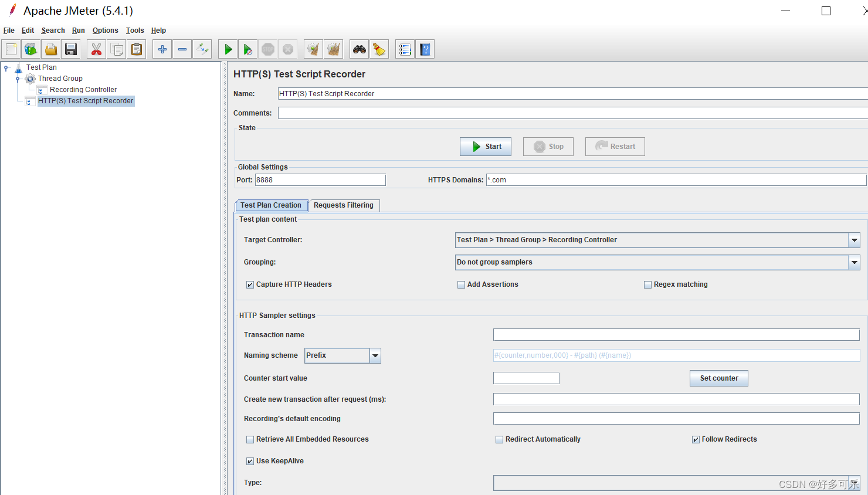Click the grey Stop test icon
This screenshot has height=495, width=868.
click(268, 49)
